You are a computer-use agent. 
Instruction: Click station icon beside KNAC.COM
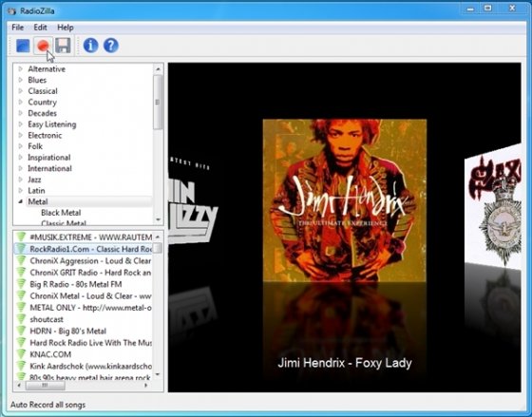tap(21, 354)
